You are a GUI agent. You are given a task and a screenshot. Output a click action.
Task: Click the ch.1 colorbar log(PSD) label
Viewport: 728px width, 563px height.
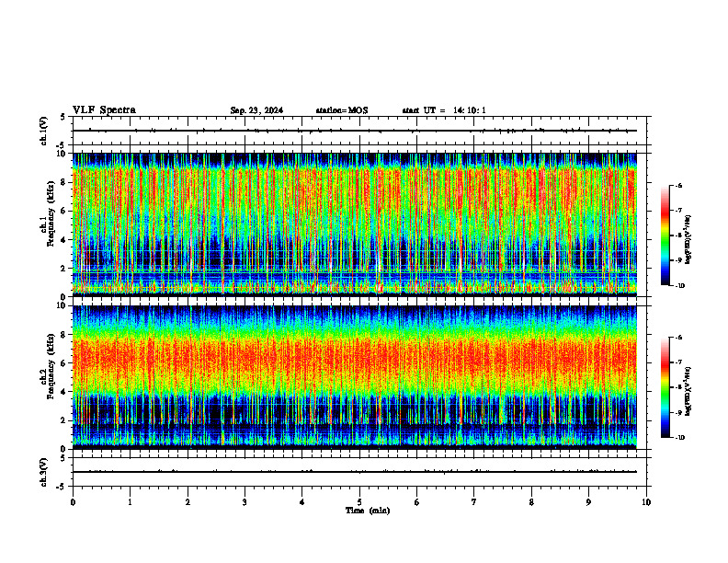click(x=688, y=240)
